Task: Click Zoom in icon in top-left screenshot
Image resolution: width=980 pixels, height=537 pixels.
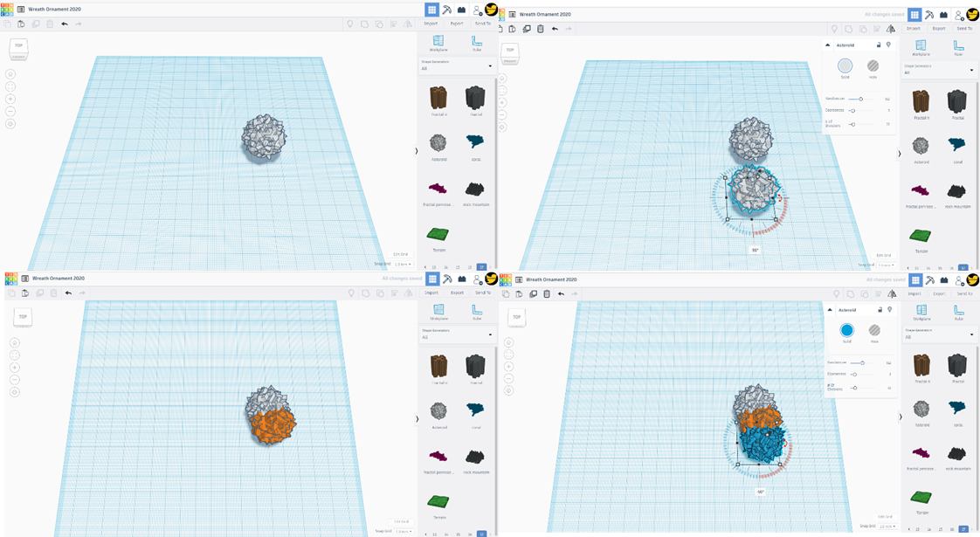Action: click(x=10, y=99)
